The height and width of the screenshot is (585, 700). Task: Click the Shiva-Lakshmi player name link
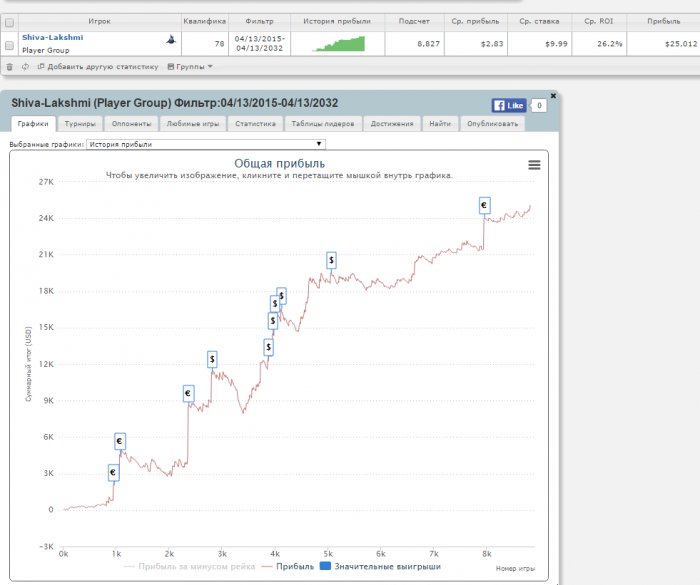[52, 37]
